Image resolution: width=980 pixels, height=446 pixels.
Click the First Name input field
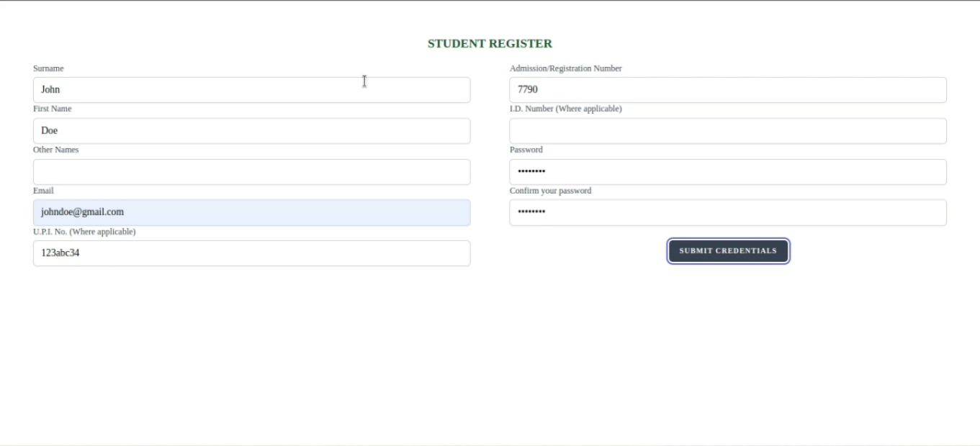(251, 130)
